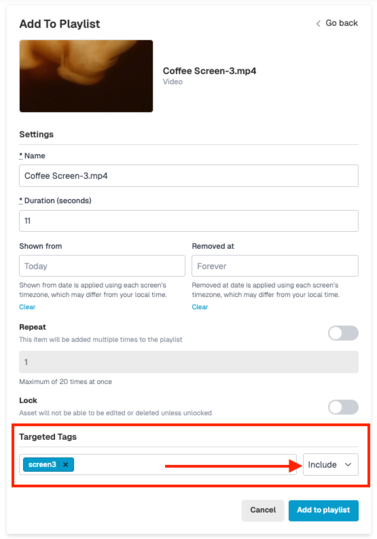Click the Cancel button
Image resolution: width=377 pixels, height=539 pixels.
point(263,510)
